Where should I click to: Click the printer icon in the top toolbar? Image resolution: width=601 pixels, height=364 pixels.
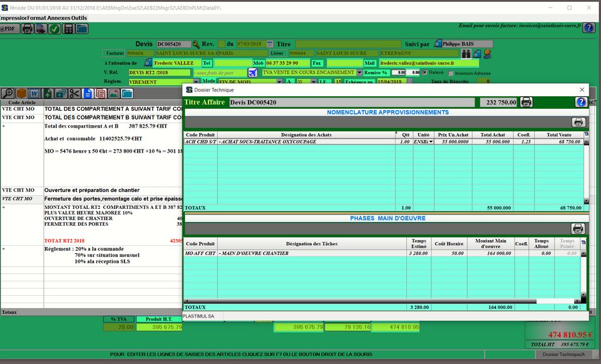click(27, 29)
